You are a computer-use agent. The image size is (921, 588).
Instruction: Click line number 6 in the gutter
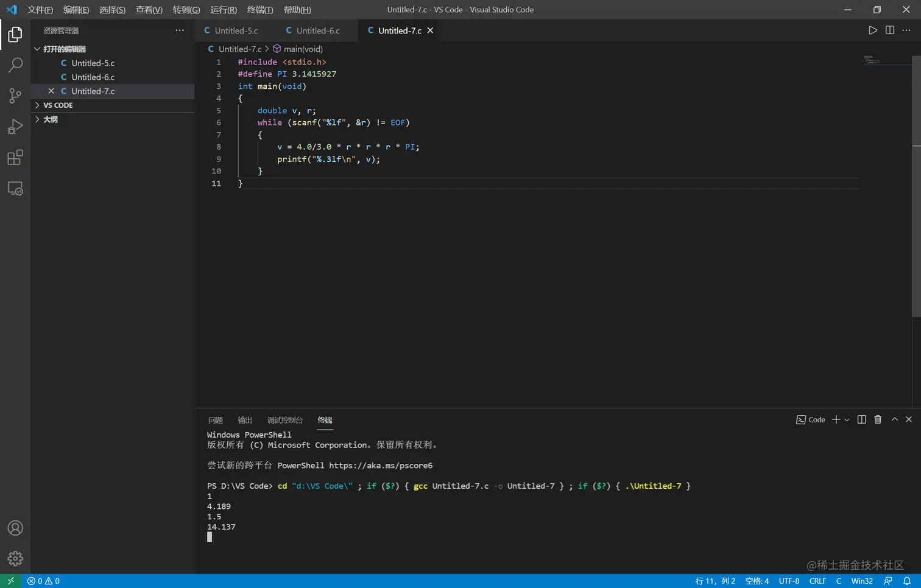(219, 123)
